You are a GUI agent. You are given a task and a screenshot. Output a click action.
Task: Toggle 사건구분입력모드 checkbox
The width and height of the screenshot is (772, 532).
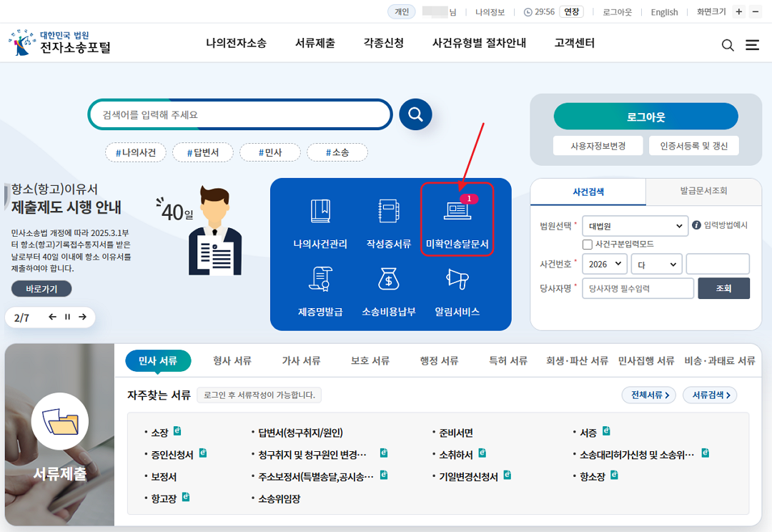pos(588,245)
